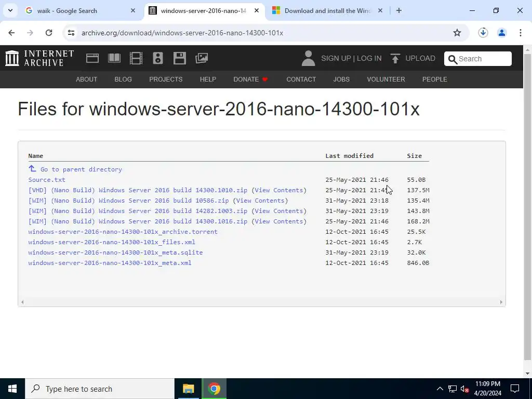Click the browser forward arrow

(x=30, y=33)
